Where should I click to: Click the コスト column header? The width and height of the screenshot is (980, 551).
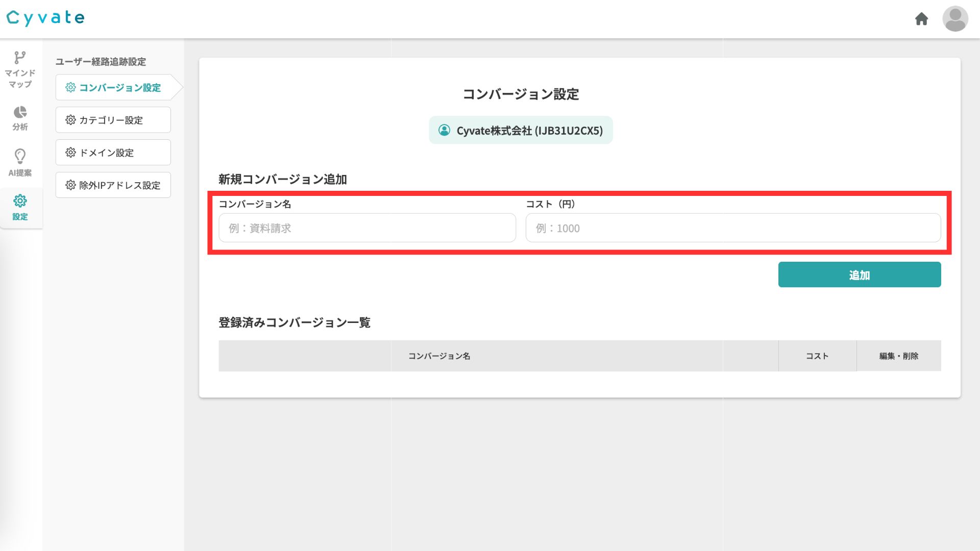[x=817, y=356]
